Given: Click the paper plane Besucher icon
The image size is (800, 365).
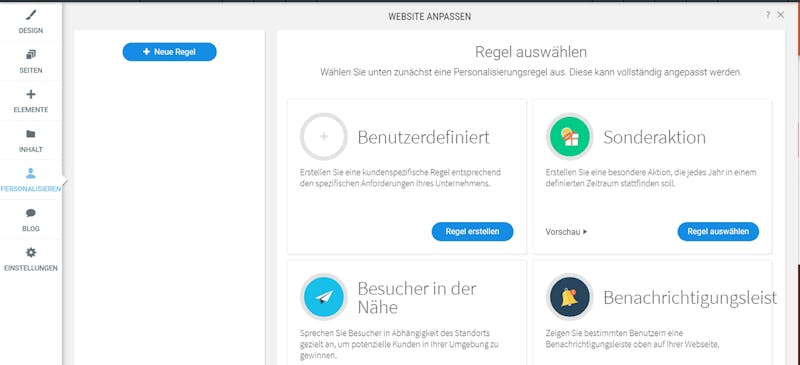Looking at the screenshot, I should (x=323, y=297).
